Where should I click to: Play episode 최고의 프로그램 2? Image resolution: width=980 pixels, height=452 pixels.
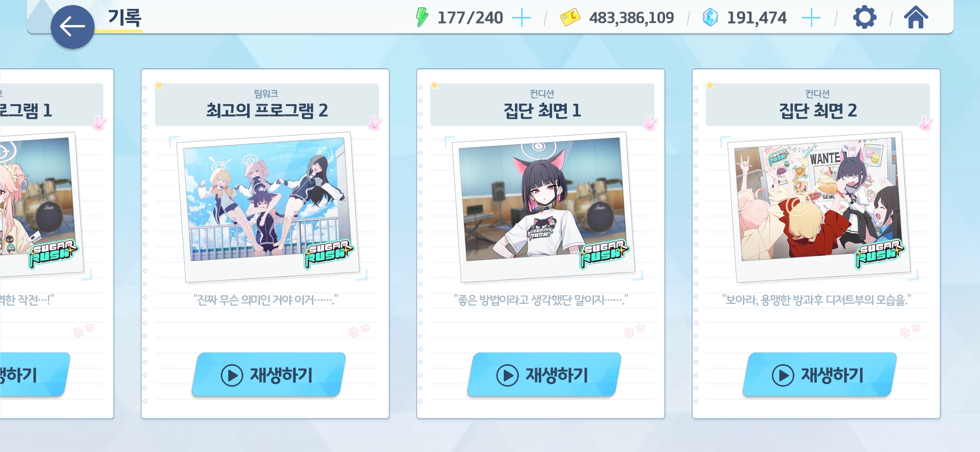tap(268, 375)
